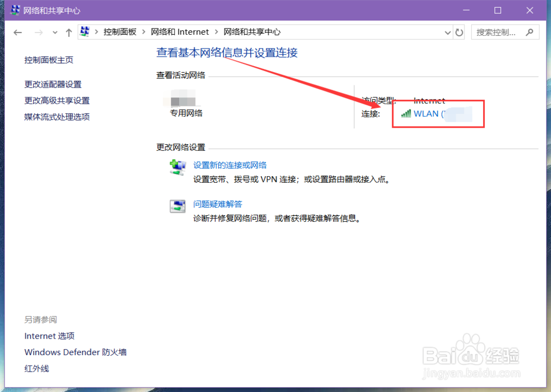The height and width of the screenshot is (392, 551).
Task: Click 另请参阅 label
Action: 40,320
